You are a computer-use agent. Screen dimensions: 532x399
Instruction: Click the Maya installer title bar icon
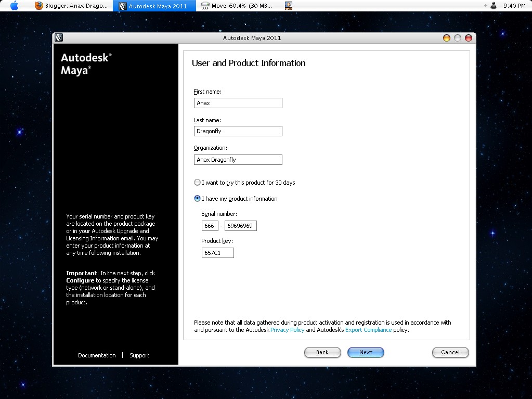click(x=59, y=37)
